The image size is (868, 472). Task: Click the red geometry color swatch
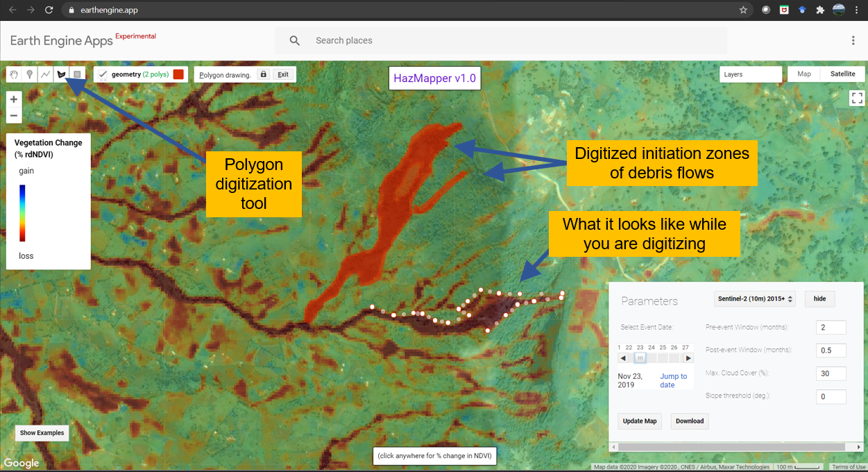pyautogui.click(x=179, y=74)
